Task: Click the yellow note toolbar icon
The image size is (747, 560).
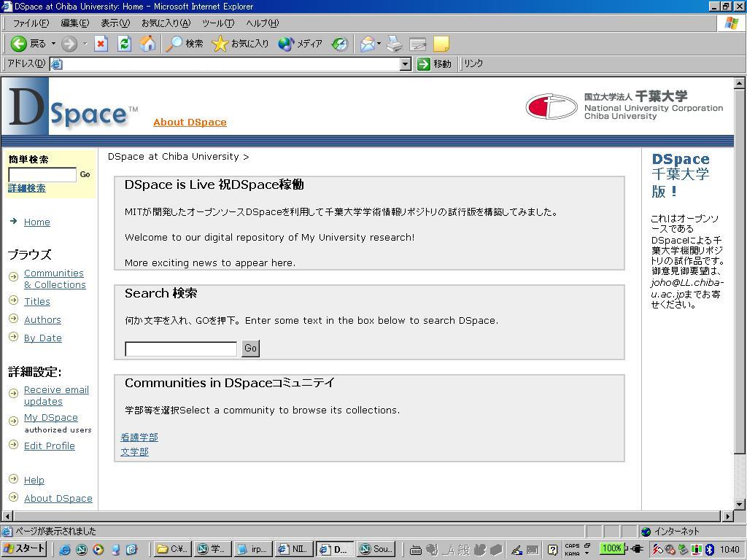Action: [x=441, y=44]
